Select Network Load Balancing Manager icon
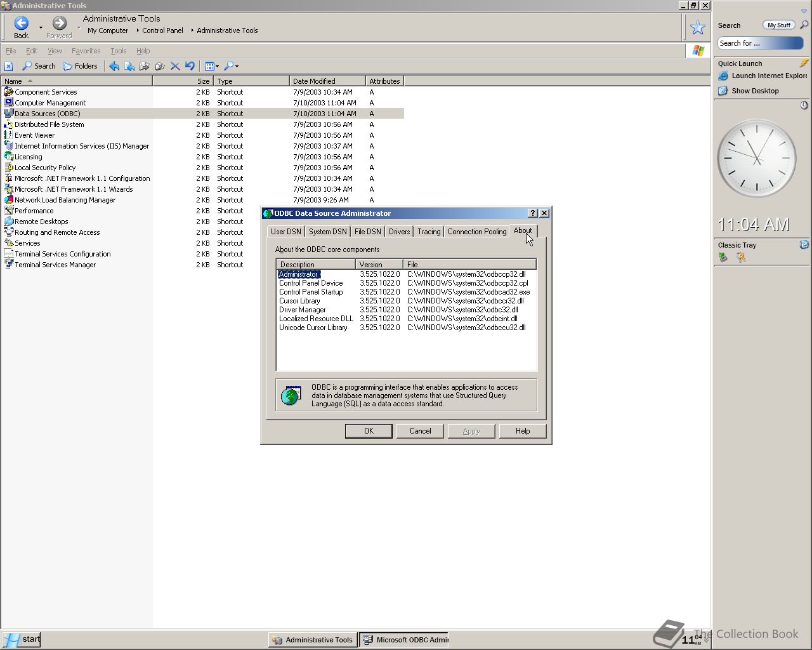This screenshot has height=650, width=812. pyautogui.click(x=9, y=200)
